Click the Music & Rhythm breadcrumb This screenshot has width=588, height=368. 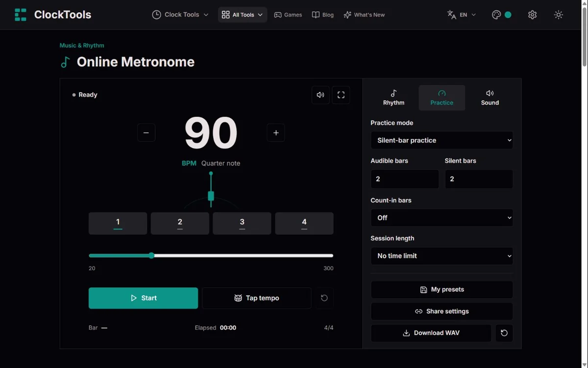click(82, 45)
